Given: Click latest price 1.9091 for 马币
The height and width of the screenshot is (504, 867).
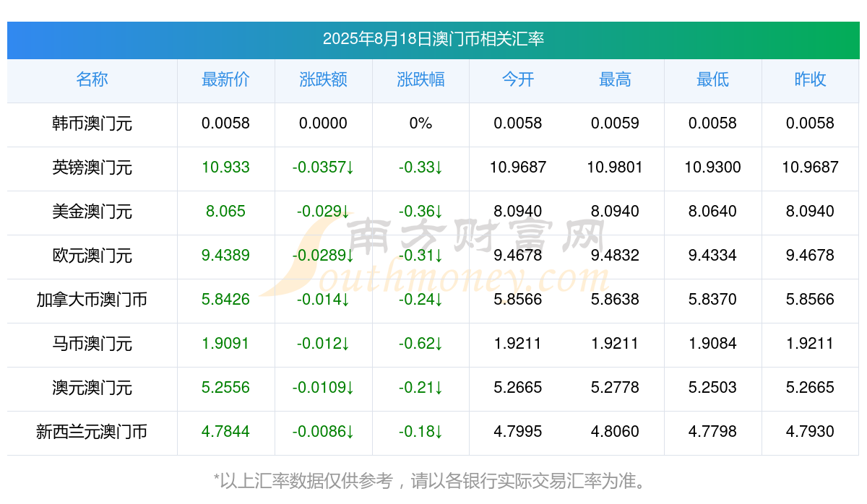Looking at the screenshot, I should (225, 344).
